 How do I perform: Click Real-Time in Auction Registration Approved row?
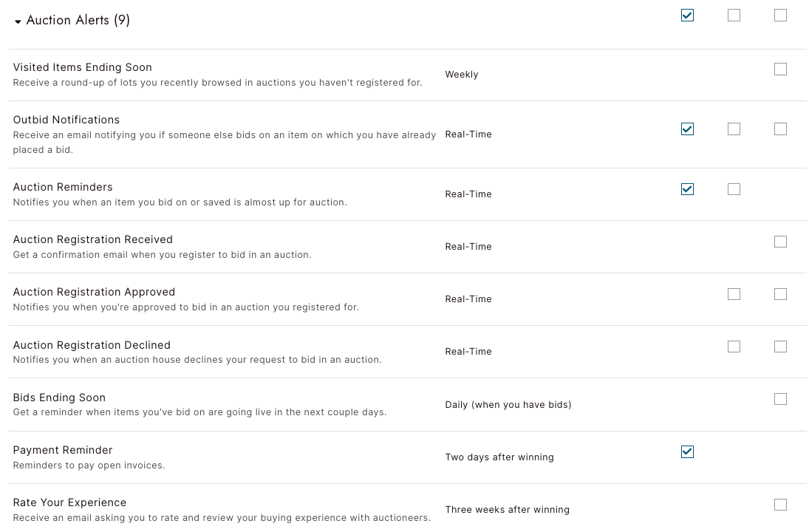[468, 299]
